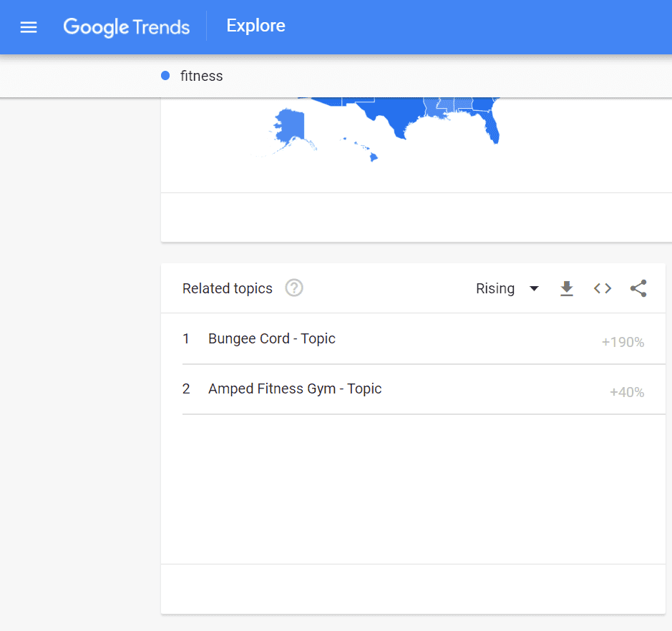Viewport: 672px width, 631px height.
Task: Click the question mark near Related topics
Action: coord(293,288)
